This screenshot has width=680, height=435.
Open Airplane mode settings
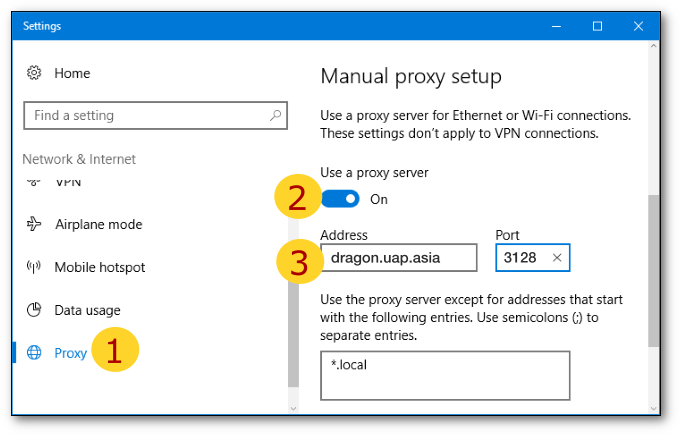[98, 224]
